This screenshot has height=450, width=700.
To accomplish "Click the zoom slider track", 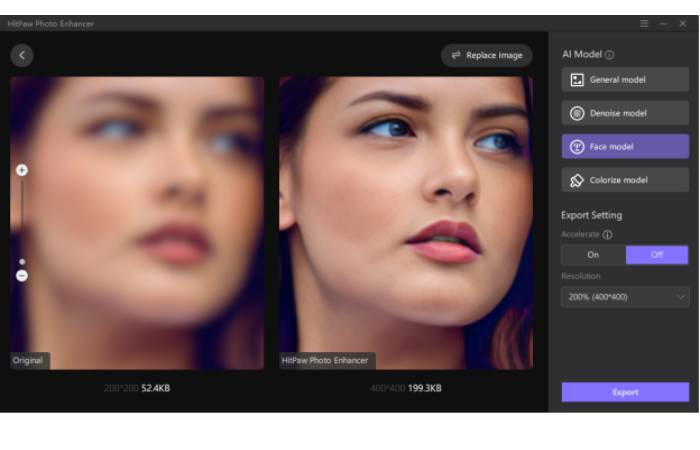I will (x=22, y=220).
